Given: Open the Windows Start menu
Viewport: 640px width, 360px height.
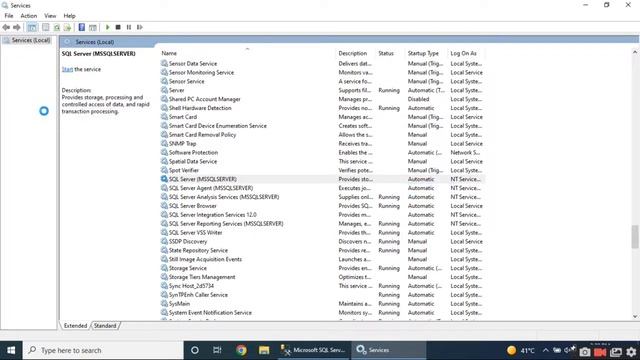Looking at the screenshot, I should pyautogui.click(x=11, y=350).
